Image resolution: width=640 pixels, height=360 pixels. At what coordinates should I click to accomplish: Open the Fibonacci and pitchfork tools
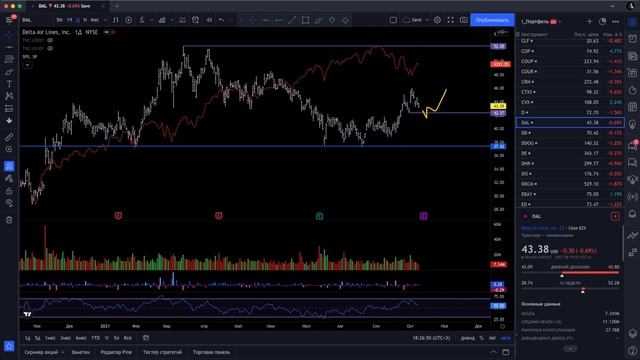(9, 60)
